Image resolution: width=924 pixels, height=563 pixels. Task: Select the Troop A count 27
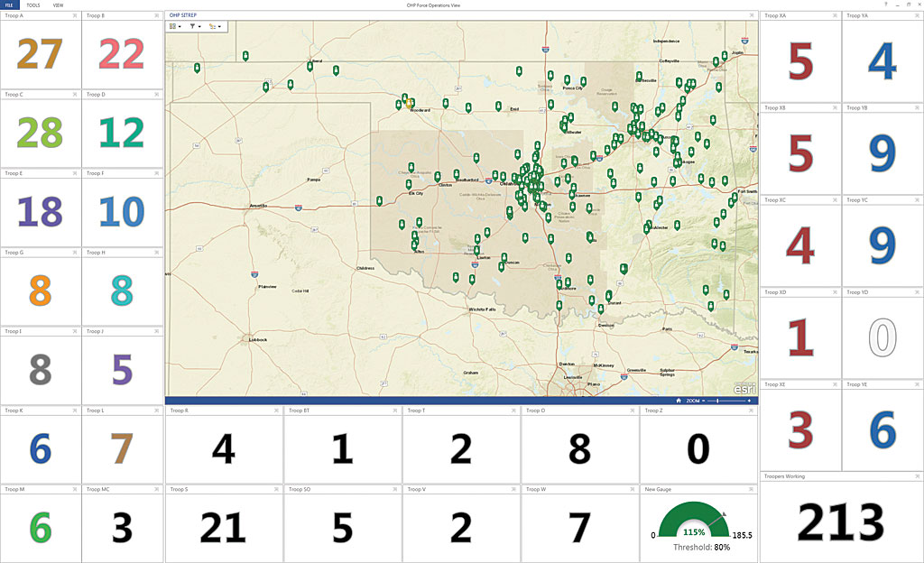click(x=40, y=54)
